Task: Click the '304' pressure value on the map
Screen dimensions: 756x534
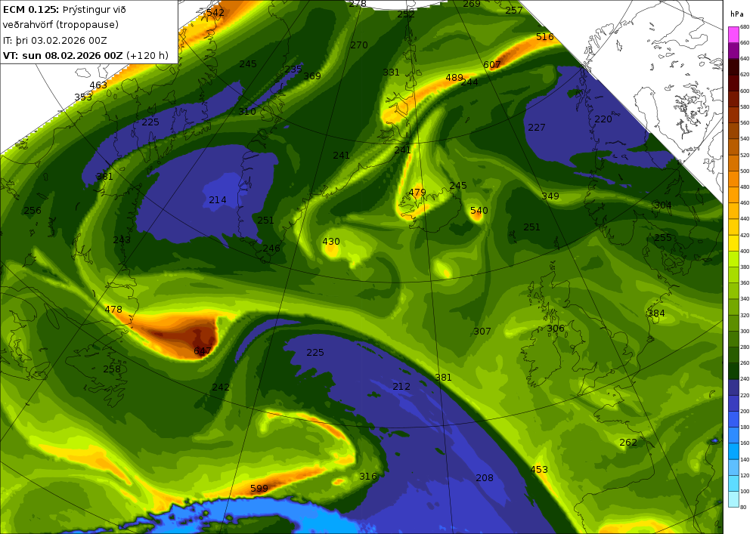Action: (662, 205)
